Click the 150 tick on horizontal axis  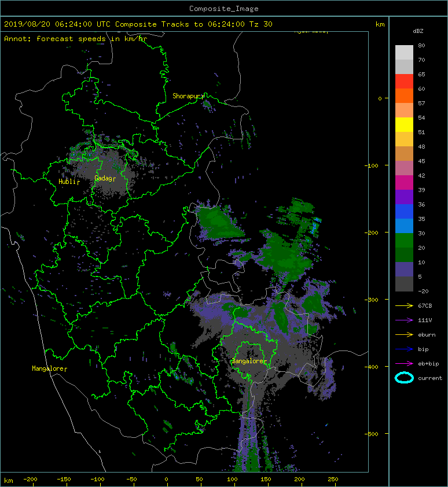coord(266,479)
